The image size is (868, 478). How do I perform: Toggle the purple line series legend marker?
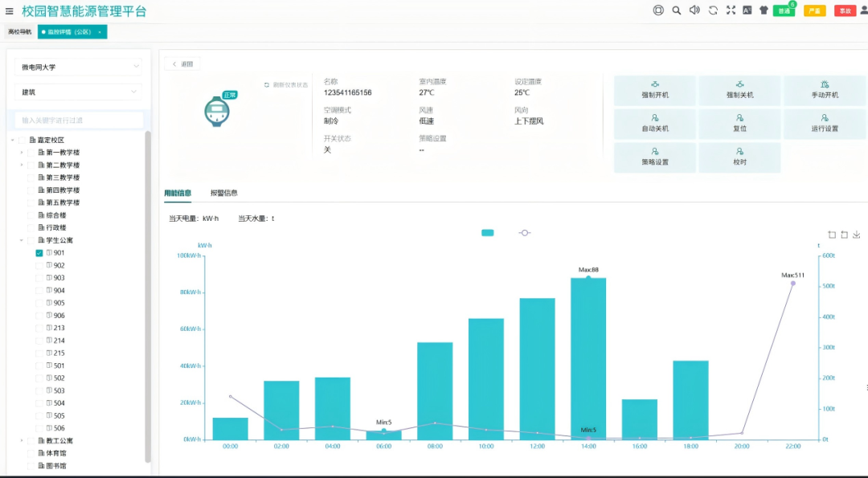[x=525, y=233]
